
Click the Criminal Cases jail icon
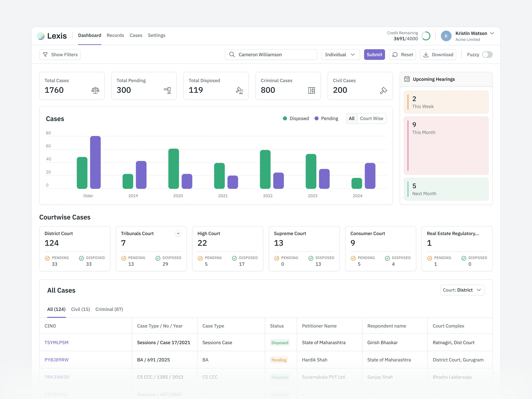pyautogui.click(x=311, y=90)
